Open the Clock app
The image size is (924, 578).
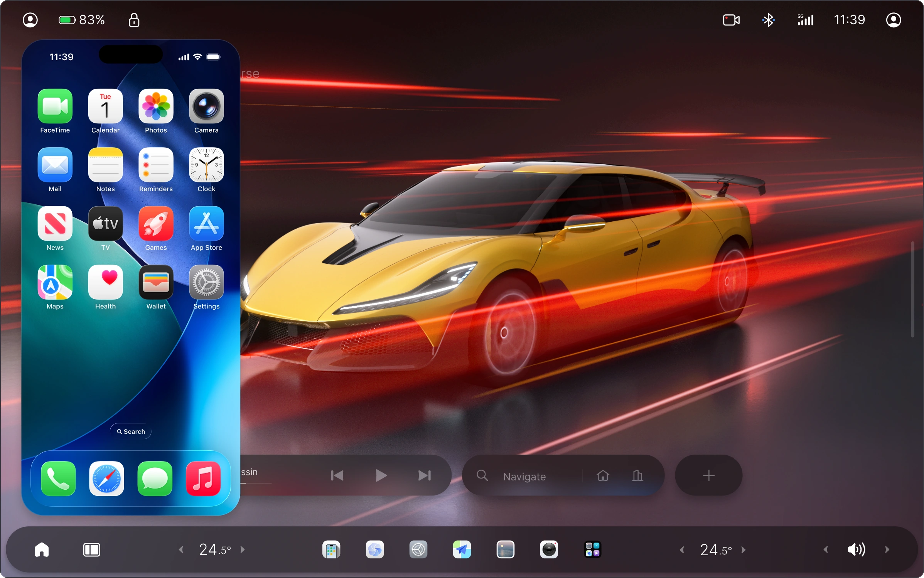[x=206, y=165]
